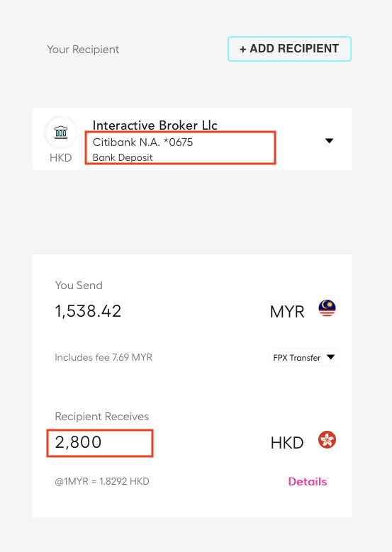Click the Includes fee 7.69 MYR text

point(103,357)
